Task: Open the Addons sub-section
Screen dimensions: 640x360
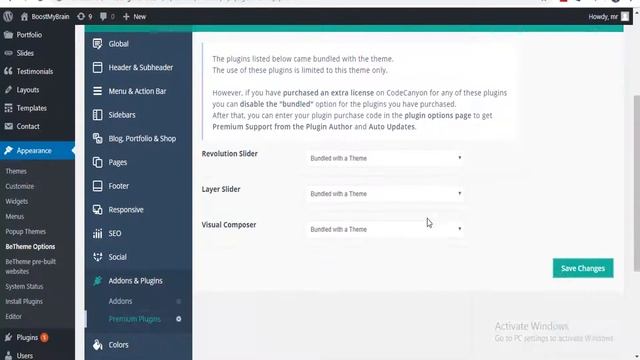Action: coord(120,301)
